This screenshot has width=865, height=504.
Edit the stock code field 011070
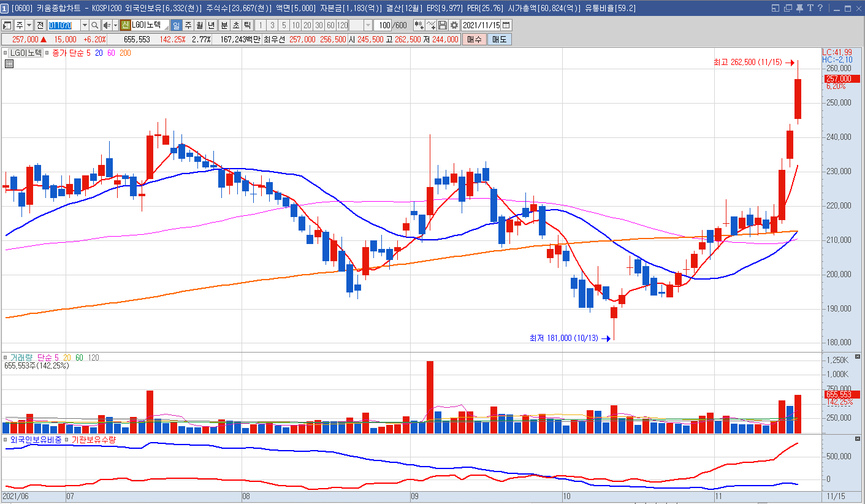coord(64,25)
